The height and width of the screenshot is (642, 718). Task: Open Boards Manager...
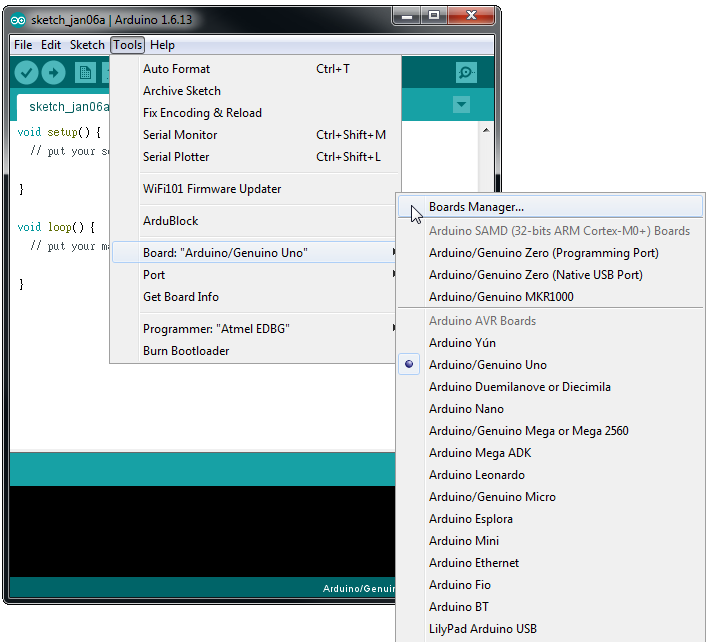550,207
